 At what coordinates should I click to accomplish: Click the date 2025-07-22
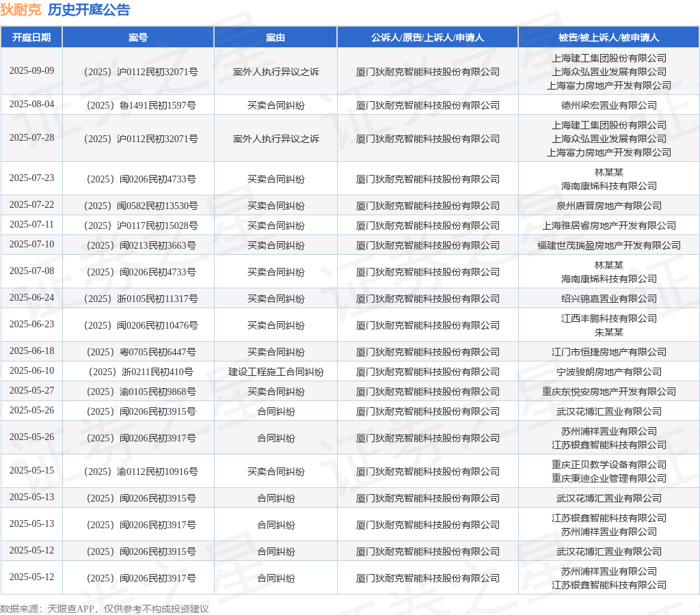coord(31,204)
